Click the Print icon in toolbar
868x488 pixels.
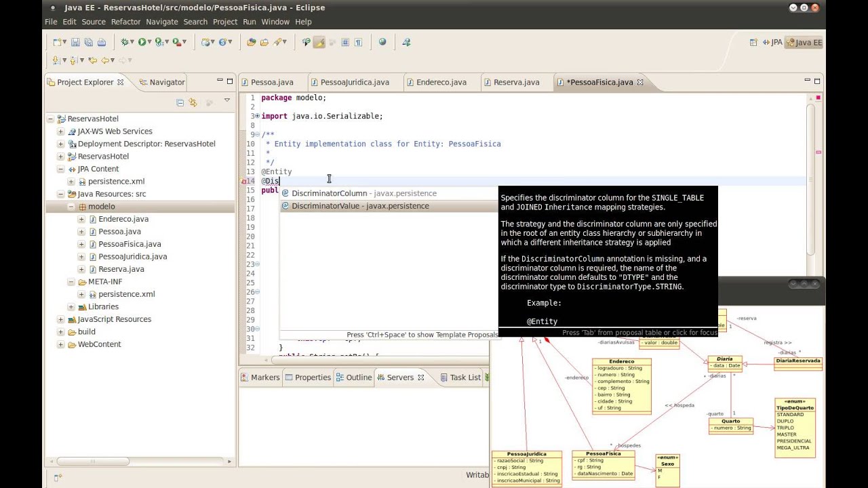tap(101, 42)
